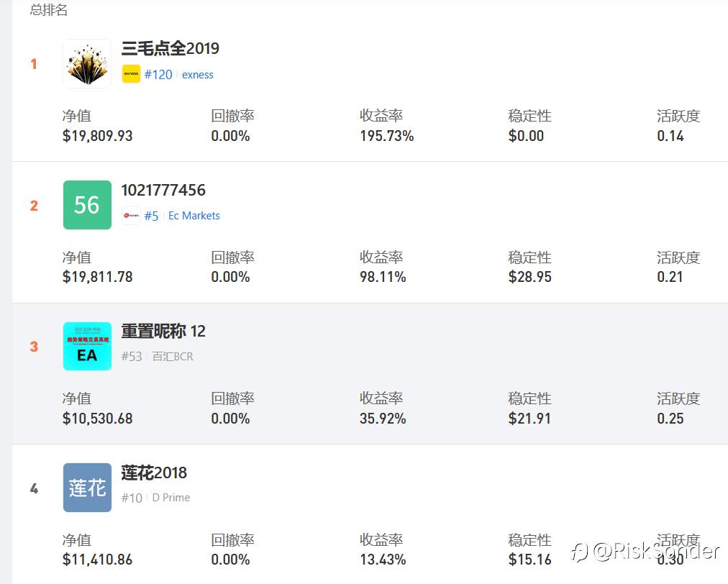The width and height of the screenshot is (728, 584).
Task: Click the #5 account link
Action: (x=151, y=216)
